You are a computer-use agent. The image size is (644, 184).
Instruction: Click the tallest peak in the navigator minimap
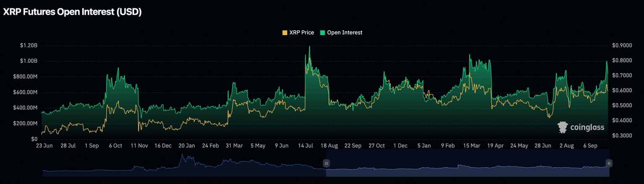click(182, 156)
